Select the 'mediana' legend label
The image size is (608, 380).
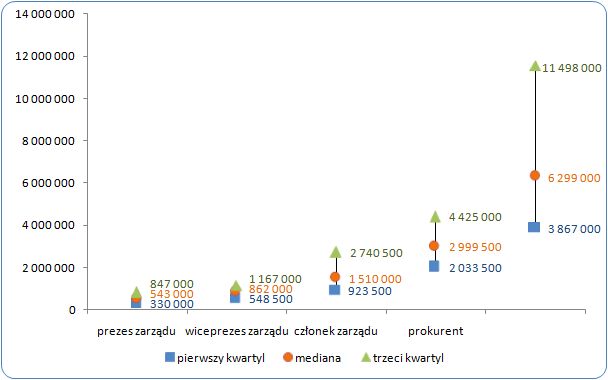pyautogui.click(x=318, y=358)
